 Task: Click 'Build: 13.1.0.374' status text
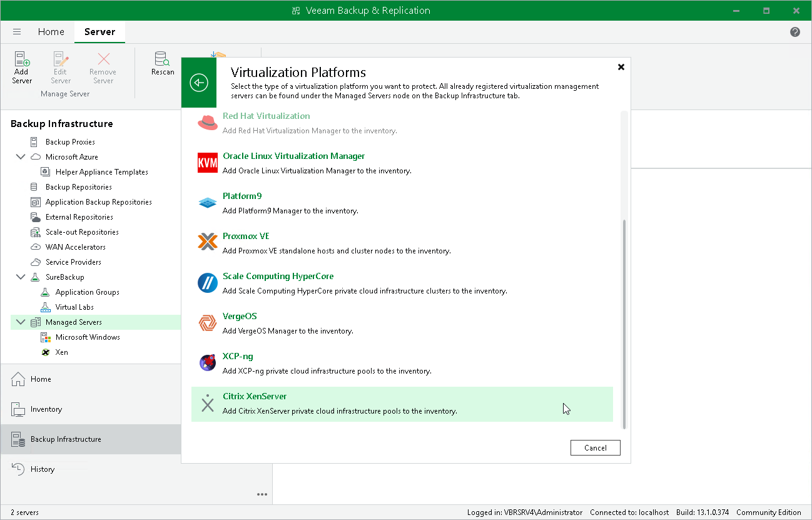click(x=703, y=512)
